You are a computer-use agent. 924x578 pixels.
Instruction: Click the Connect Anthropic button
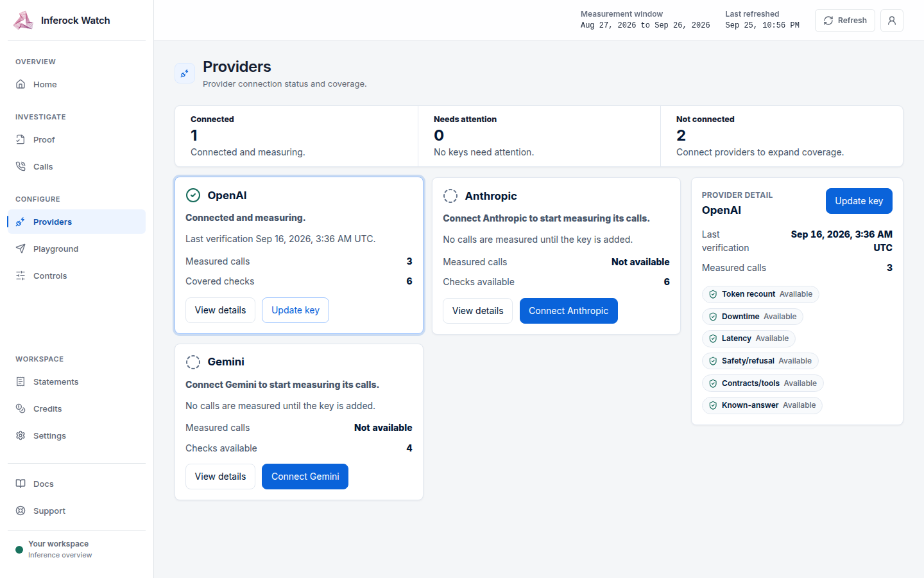[x=569, y=311]
